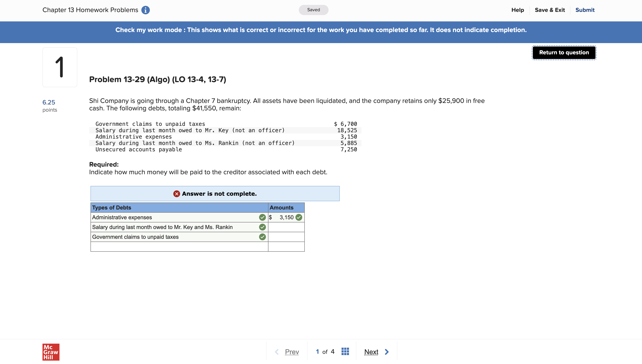The height and width of the screenshot is (364, 642).
Task: Open the empty fourth debt type cell
Action: [179, 246]
